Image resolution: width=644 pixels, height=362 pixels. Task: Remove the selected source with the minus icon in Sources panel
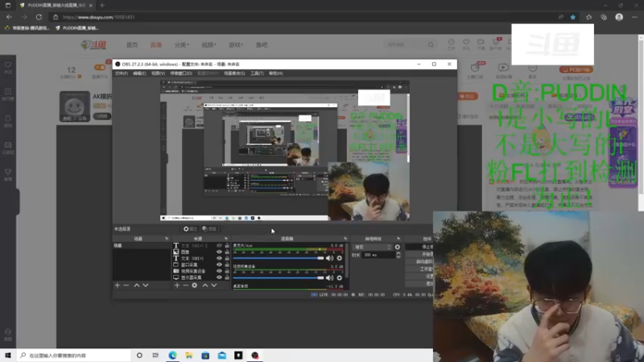click(186, 286)
